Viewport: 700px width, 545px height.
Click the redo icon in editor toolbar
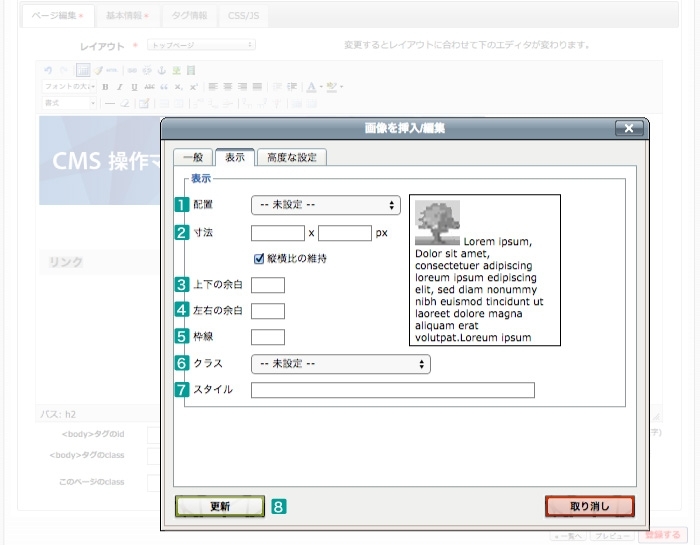tap(63, 70)
